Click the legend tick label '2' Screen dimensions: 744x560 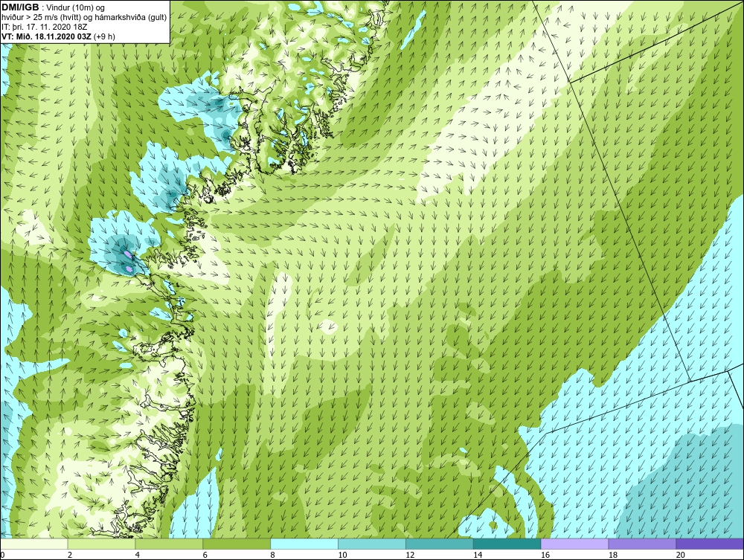coord(70,555)
